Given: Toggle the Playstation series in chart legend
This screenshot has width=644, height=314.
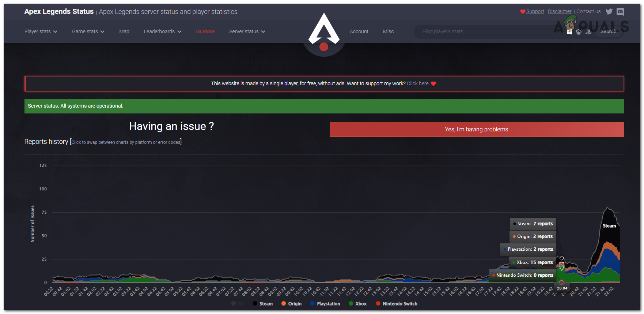Looking at the screenshot, I should (325, 304).
